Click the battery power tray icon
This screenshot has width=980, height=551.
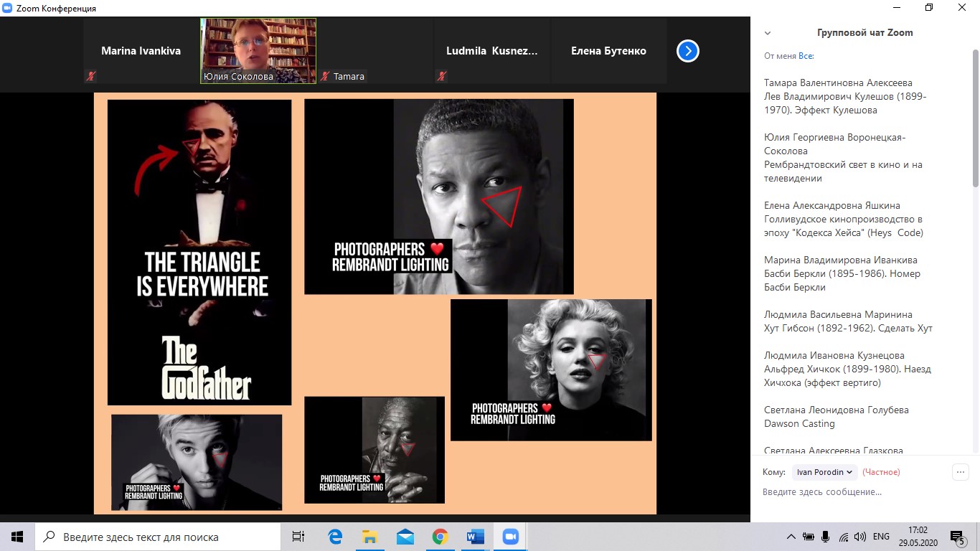coord(809,537)
